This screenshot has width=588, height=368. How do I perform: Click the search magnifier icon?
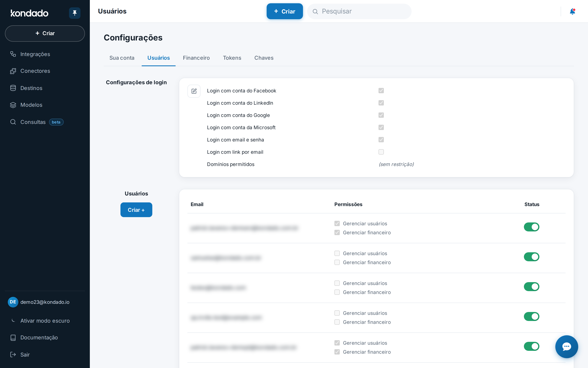(315, 11)
